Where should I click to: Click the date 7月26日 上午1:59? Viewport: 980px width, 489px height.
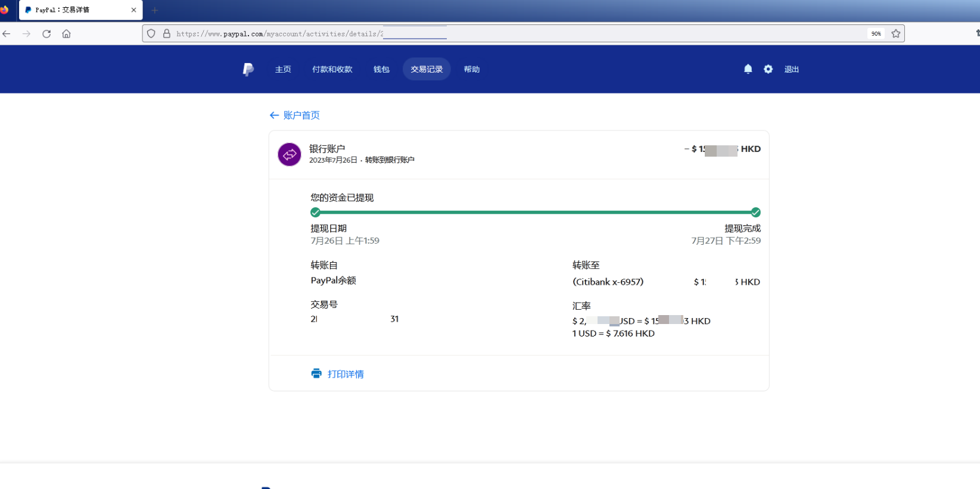(x=345, y=241)
